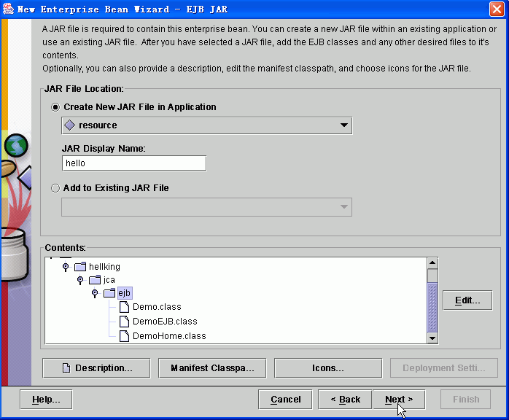Screen dimensions: 509x420
Task: Select the jca tree label
Action: click(109, 280)
